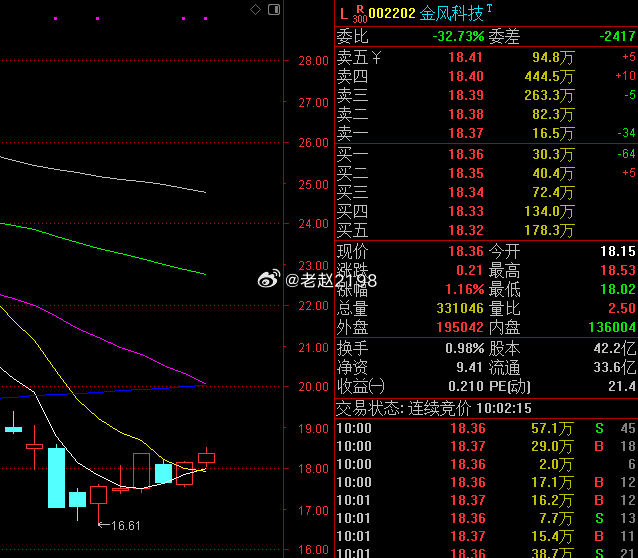The image size is (638, 558).
Task: Open the 金风科技 stock name
Action: (451, 13)
